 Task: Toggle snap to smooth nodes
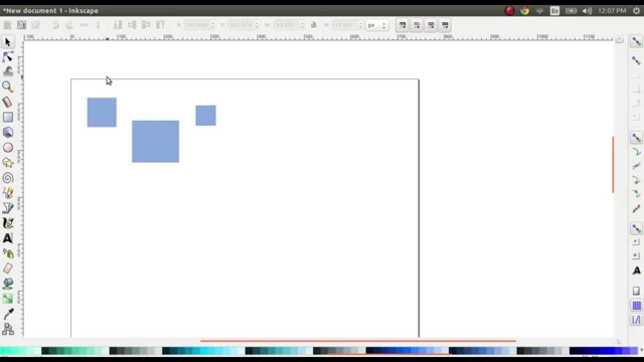636,194
